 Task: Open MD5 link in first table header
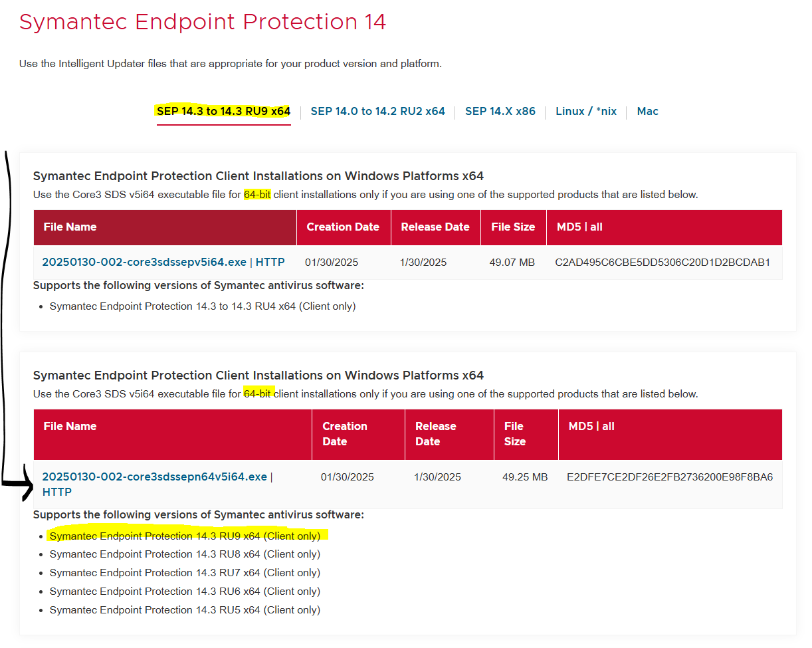[569, 227]
